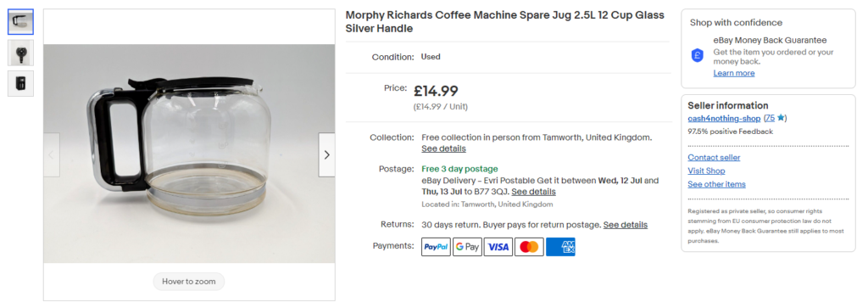Viewport: 868px width, 308px height.
Task: Click the Money Back Guarantee shield icon
Action: pos(698,55)
